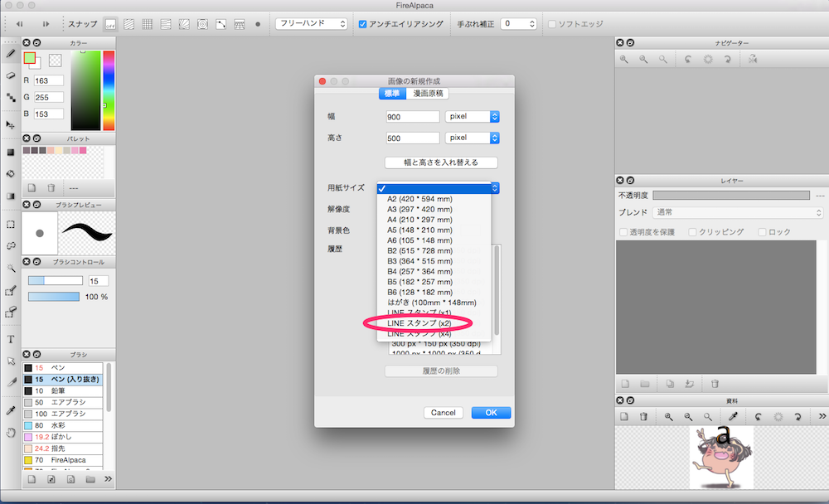
Task: Toggle the アンチエイリアシング checkbox
Action: click(x=363, y=24)
